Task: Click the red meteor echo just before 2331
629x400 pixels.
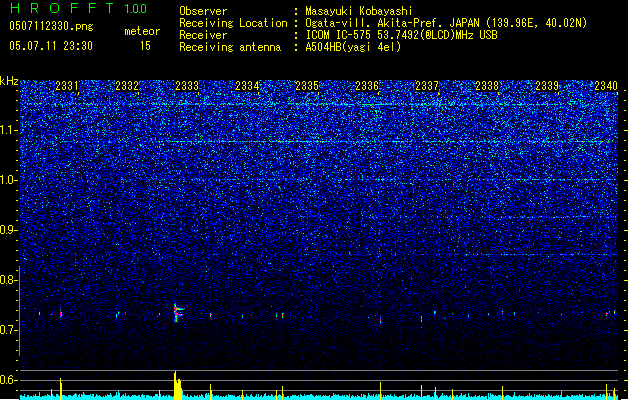Action: point(61,313)
